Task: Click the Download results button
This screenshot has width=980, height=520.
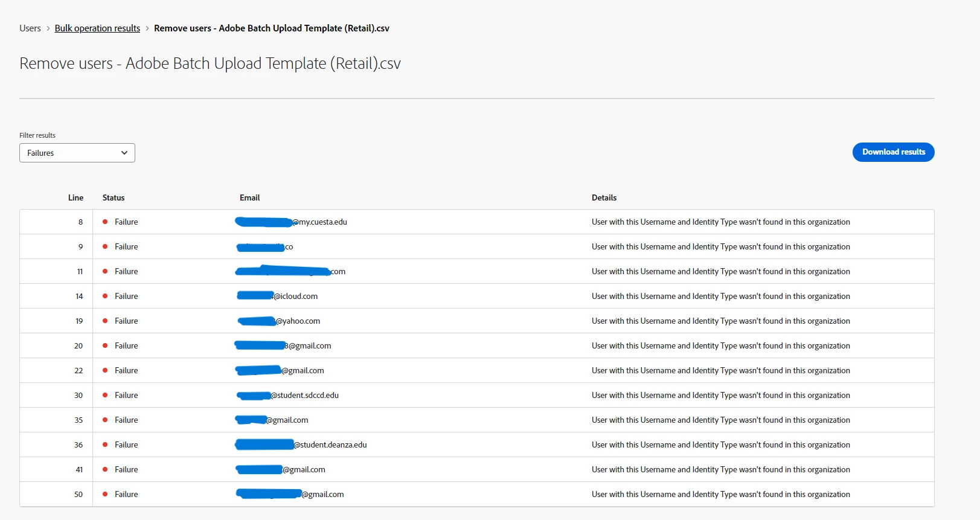Action: coord(894,152)
